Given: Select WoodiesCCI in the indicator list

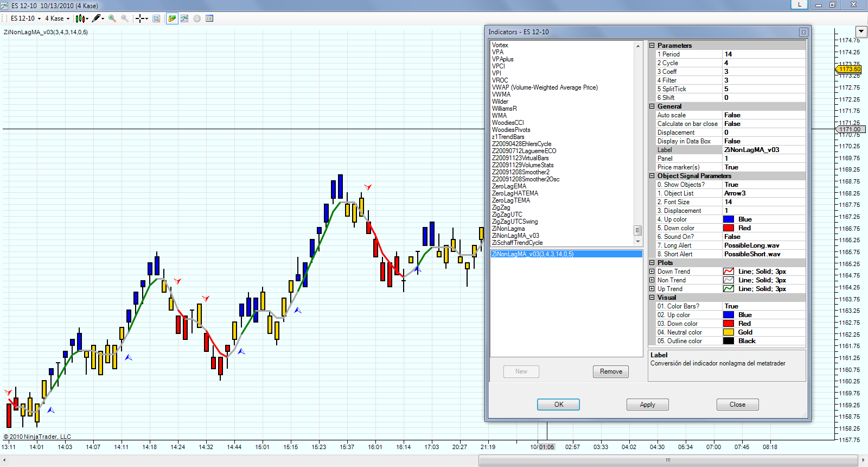Looking at the screenshot, I should (508, 123).
